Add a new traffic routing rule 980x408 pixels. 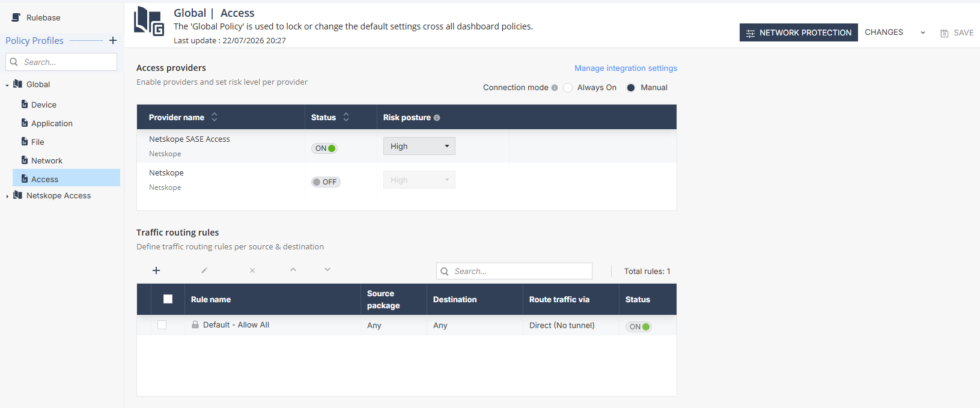156,270
